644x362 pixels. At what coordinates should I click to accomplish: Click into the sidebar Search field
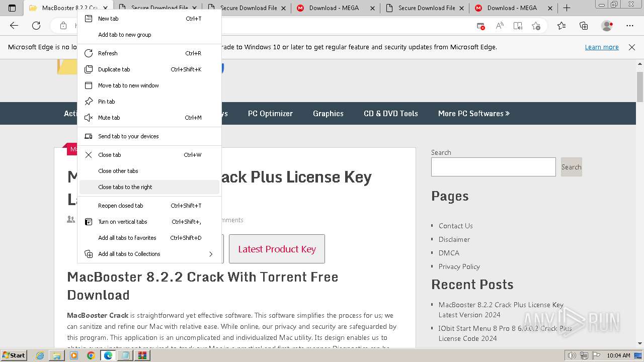pos(494,167)
